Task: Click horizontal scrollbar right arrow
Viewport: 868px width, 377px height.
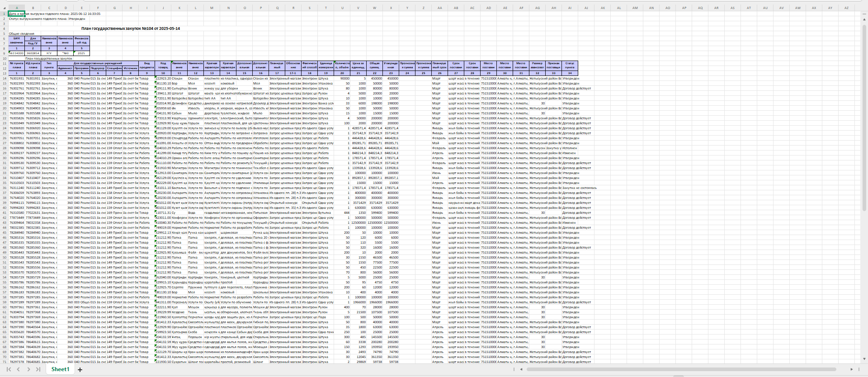Action: 851,369
